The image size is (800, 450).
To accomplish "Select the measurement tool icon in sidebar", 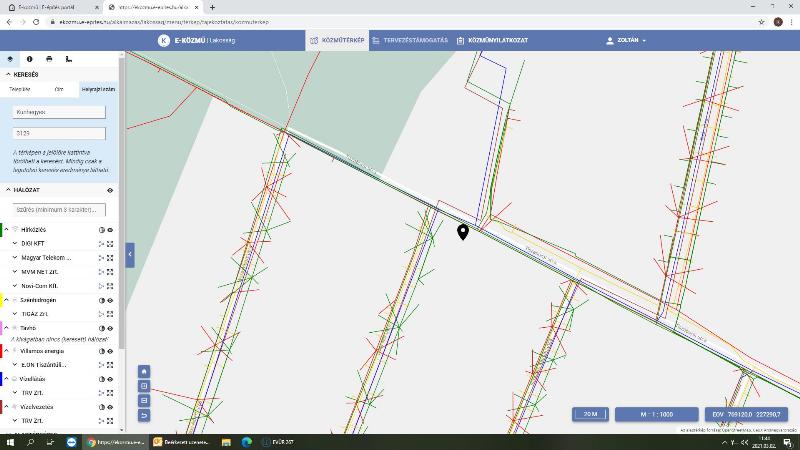I will coord(69,59).
